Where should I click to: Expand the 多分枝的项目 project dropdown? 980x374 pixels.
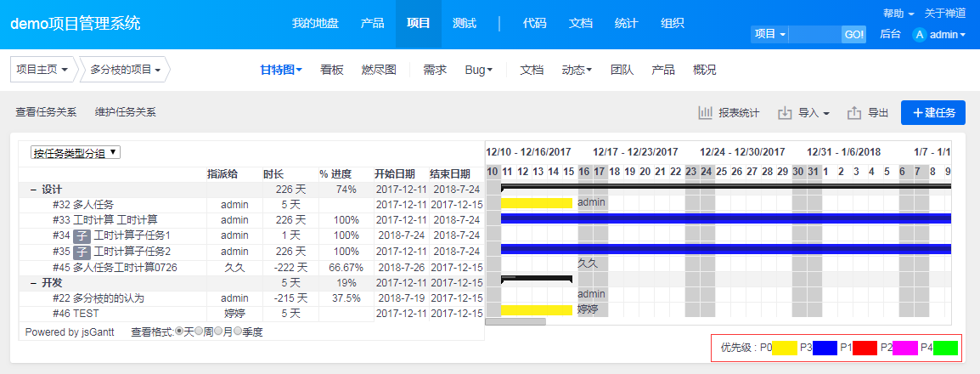(125, 70)
